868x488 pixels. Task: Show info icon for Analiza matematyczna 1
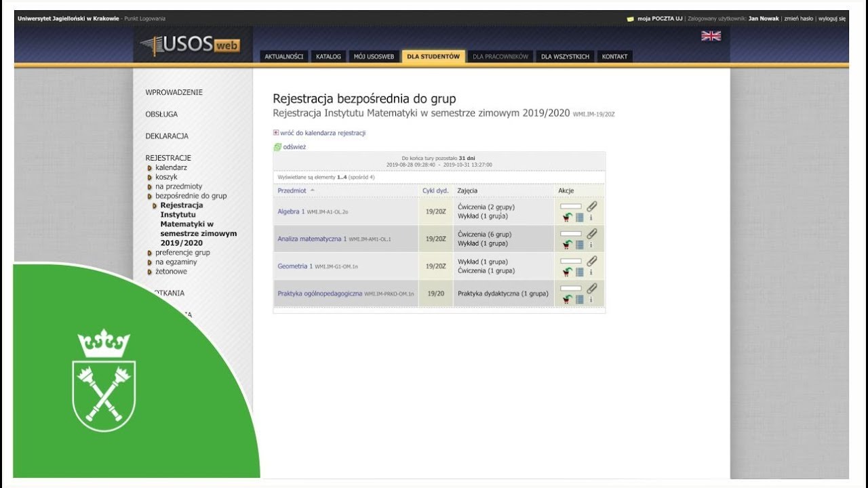(591, 245)
